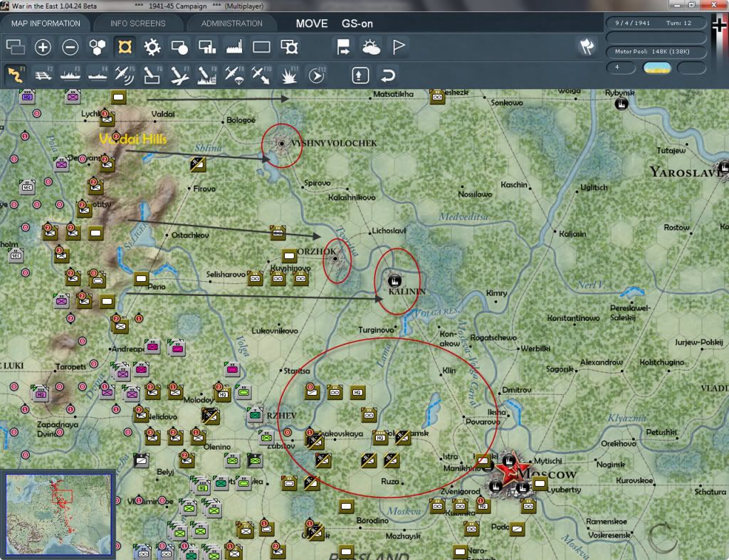729x560 pixels.
Task: Click the Mozhaysk town label
Action: pos(403,536)
